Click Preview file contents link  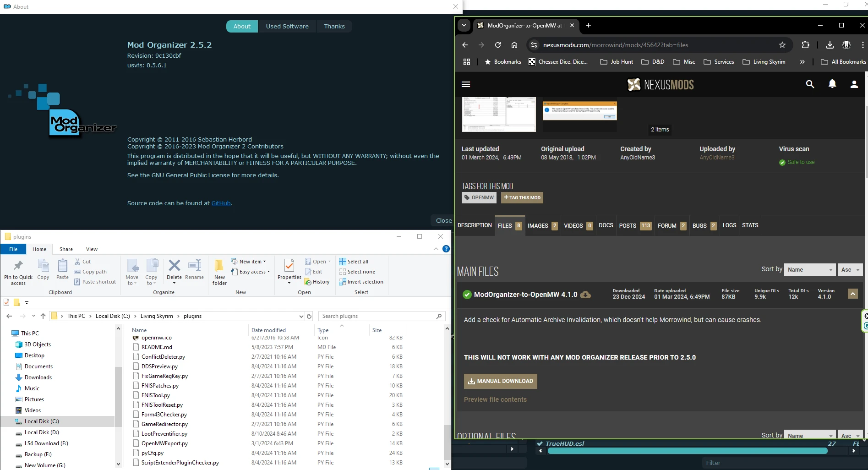495,399
